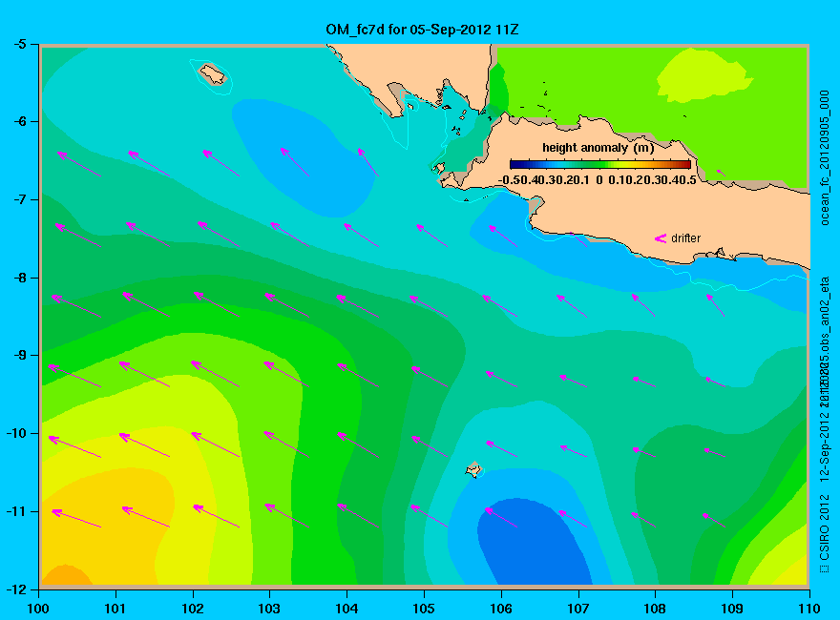Click the "101" longitude axis label
Screen dimensions: 840x620
click(x=115, y=609)
